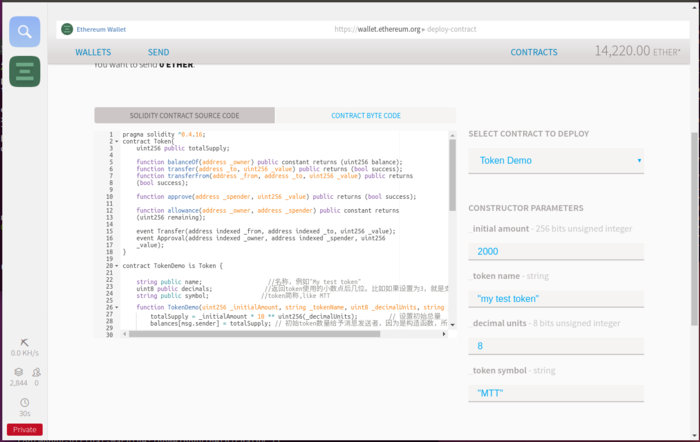Click the 30s last block text
The height and width of the screenshot is (442, 700).
(25, 414)
